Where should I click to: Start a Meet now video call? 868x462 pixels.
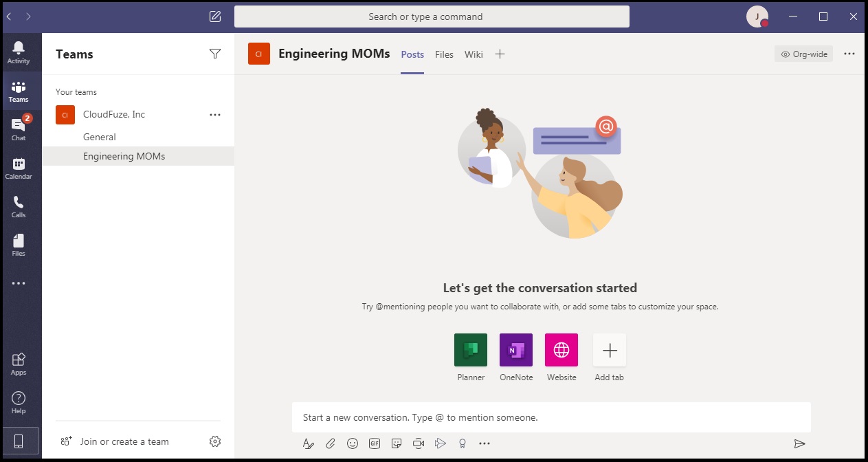[x=419, y=443]
